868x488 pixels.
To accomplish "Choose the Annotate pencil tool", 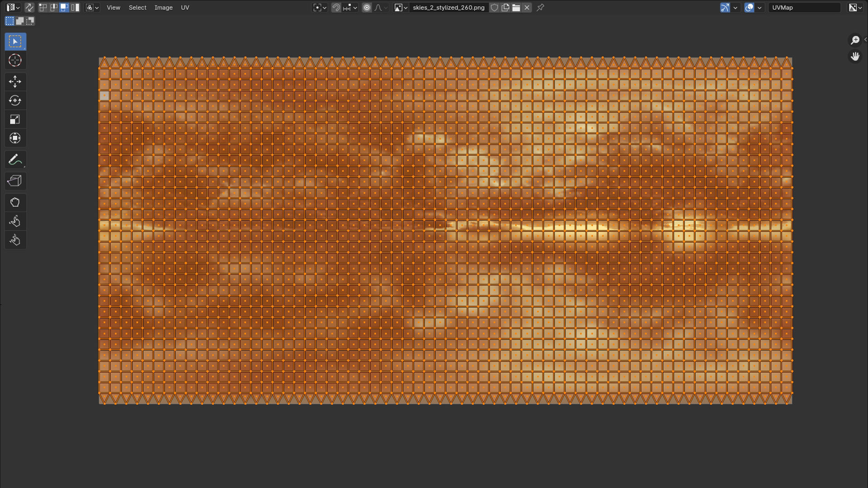I will click(15, 160).
